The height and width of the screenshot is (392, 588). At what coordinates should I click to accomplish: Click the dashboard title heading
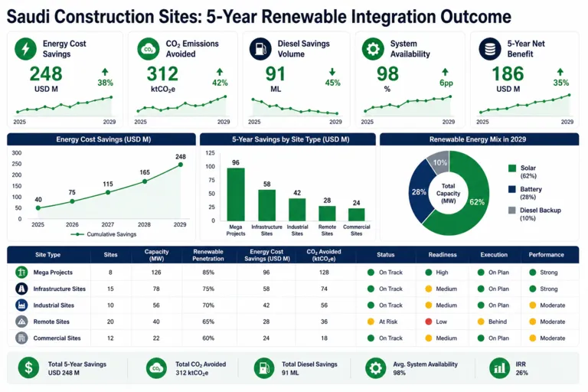point(259,17)
